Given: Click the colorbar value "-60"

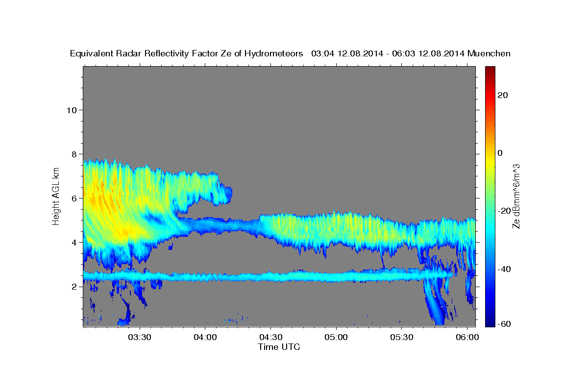Looking at the screenshot, I should click(x=504, y=324).
